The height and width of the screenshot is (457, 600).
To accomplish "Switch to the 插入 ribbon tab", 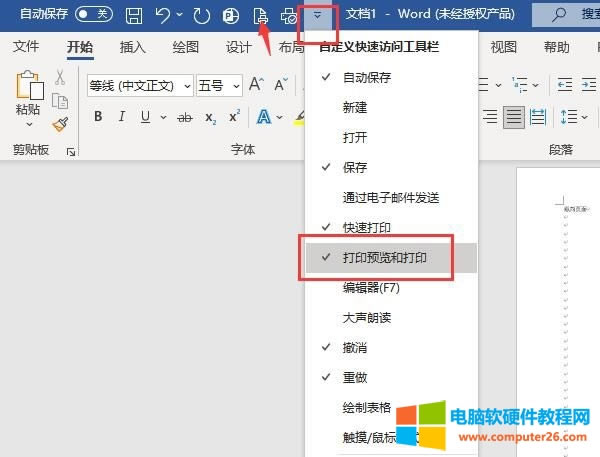I will click(x=132, y=48).
